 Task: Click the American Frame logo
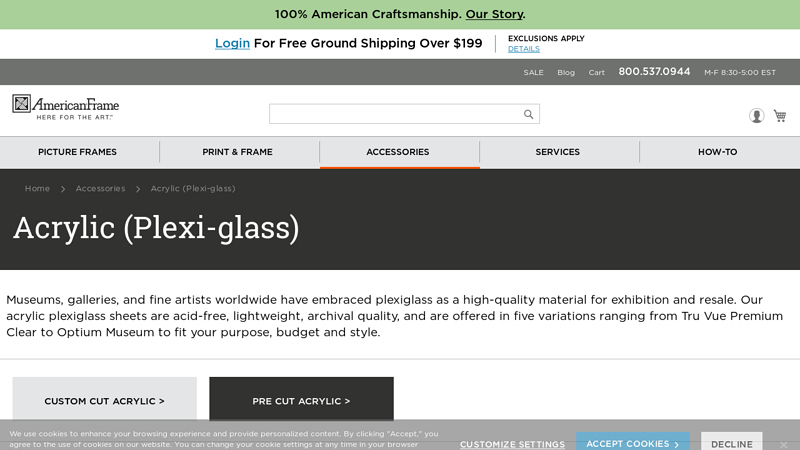coord(66,106)
